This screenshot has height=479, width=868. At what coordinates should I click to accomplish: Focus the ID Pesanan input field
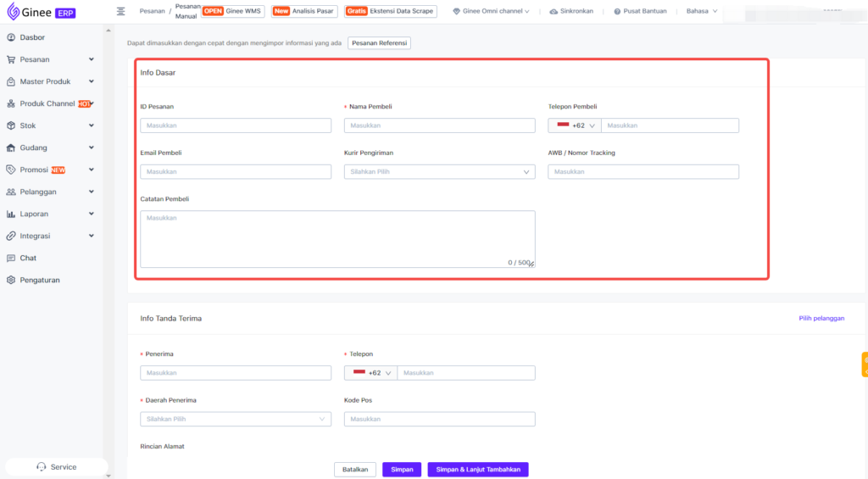(x=236, y=125)
